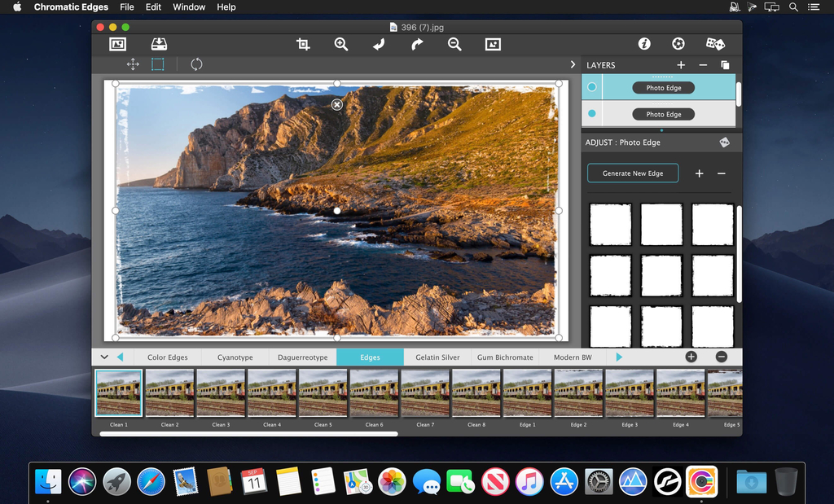834x504 pixels.
Task: Click the zoom in magnifier icon
Action: pyautogui.click(x=341, y=45)
